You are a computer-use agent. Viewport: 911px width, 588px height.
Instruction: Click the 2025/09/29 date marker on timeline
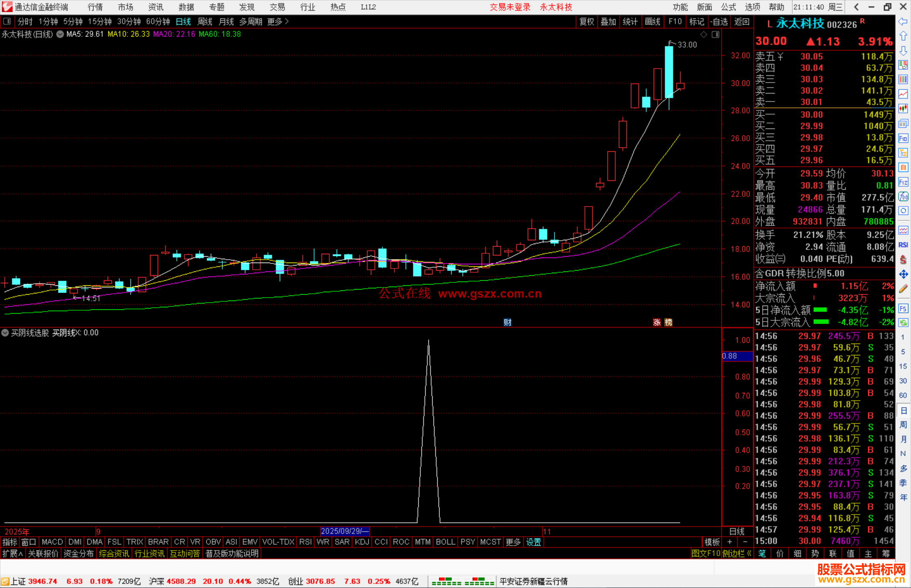point(345,531)
